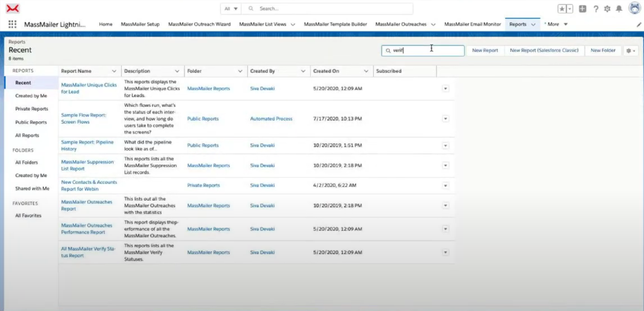Image resolution: width=644 pixels, height=311 pixels.
Task: Open the Report Name column menu chevron
Action: point(114,71)
